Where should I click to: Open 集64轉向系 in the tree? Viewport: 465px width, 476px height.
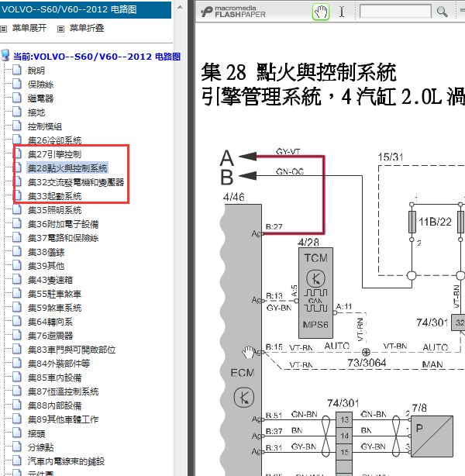[50, 322]
